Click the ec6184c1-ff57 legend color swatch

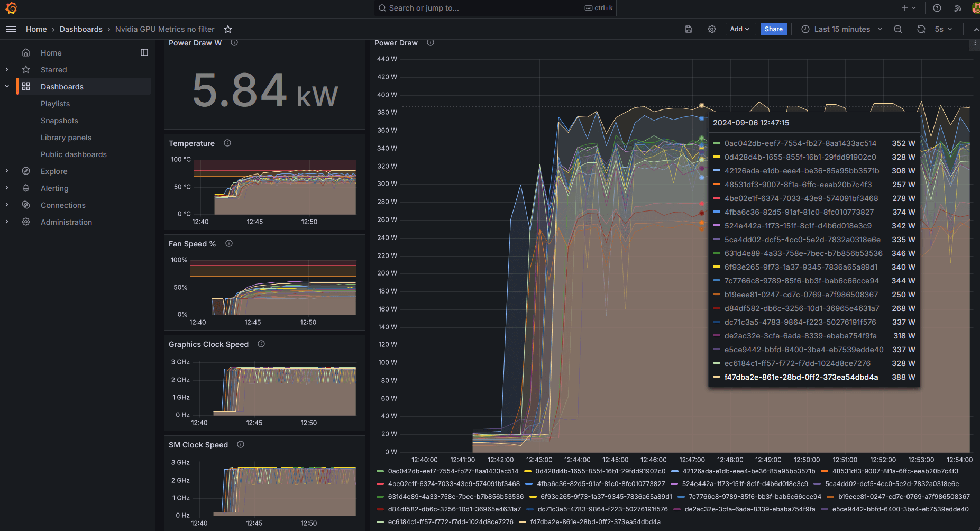coord(380,522)
